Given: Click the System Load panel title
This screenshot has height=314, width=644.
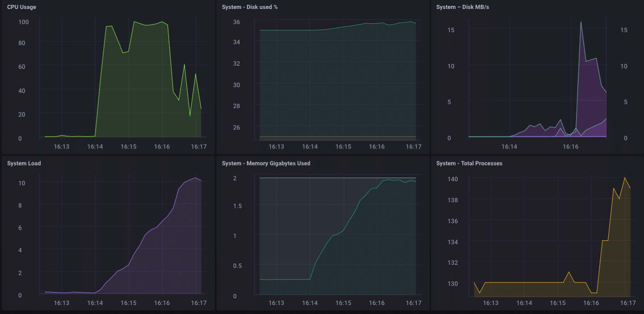Looking at the screenshot, I should coord(24,163).
